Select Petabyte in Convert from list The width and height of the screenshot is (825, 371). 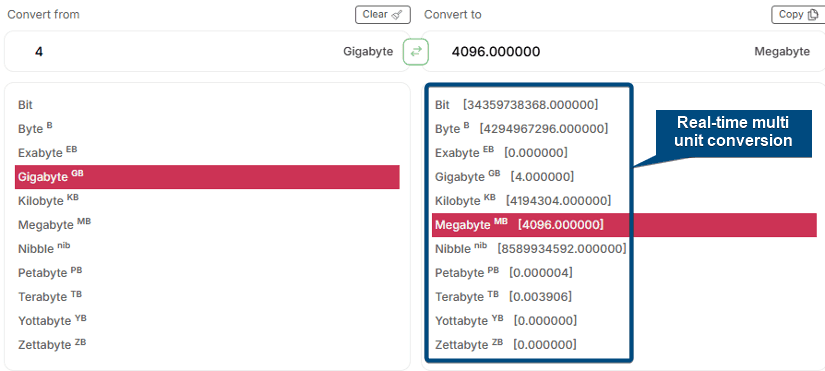tap(207, 273)
